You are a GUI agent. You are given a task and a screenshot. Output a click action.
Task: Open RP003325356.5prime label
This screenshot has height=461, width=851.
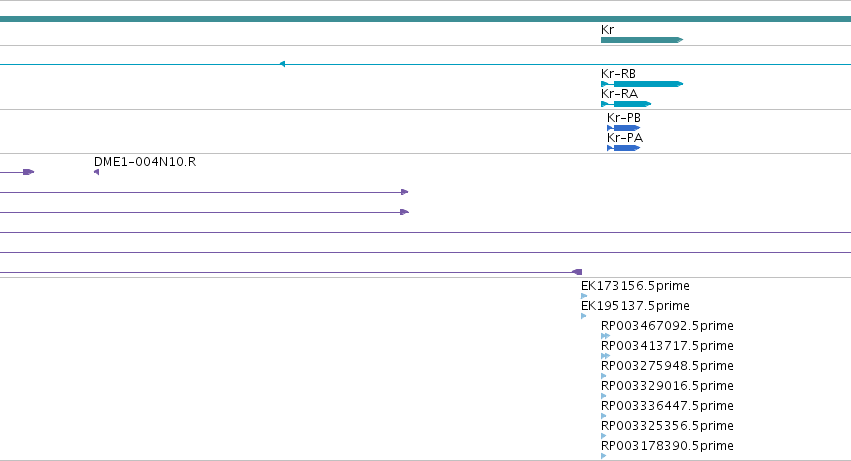pos(667,426)
